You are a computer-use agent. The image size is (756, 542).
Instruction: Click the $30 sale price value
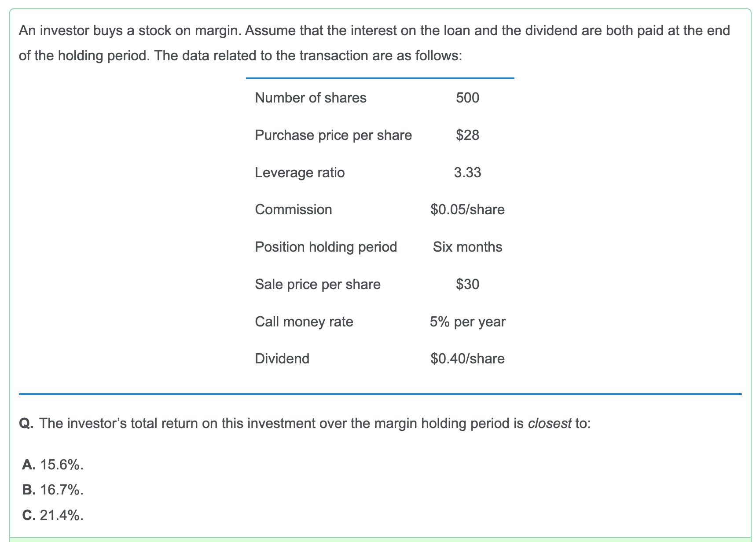467,284
